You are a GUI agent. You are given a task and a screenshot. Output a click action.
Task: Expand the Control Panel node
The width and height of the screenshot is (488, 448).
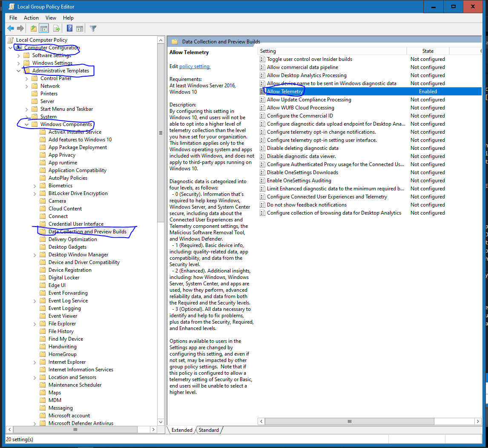tap(27, 78)
